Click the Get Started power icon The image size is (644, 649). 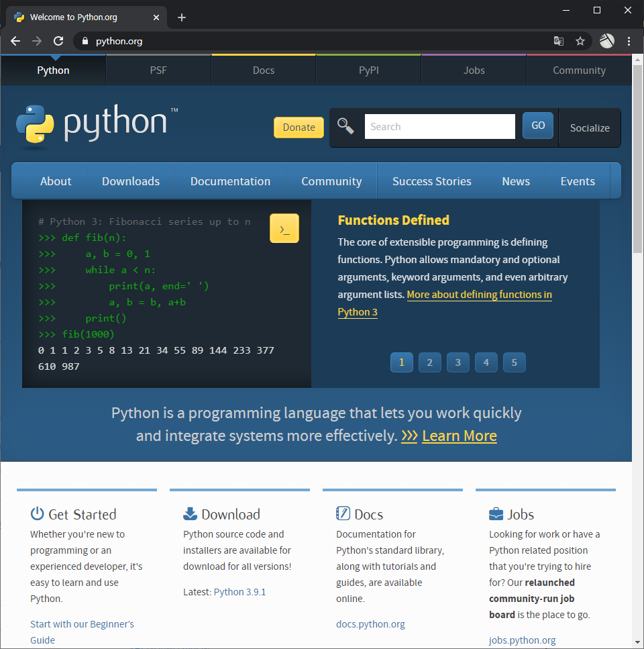click(x=37, y=513)
